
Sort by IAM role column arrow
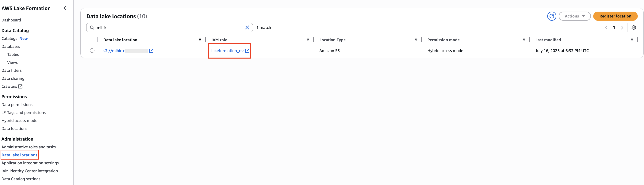click(308, 40)
